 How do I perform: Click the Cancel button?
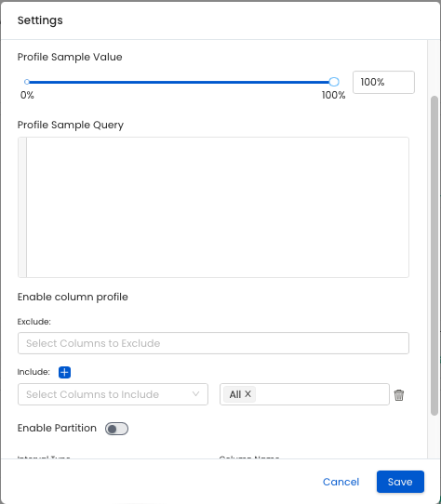pyautogui.click(x=341, y=482)
